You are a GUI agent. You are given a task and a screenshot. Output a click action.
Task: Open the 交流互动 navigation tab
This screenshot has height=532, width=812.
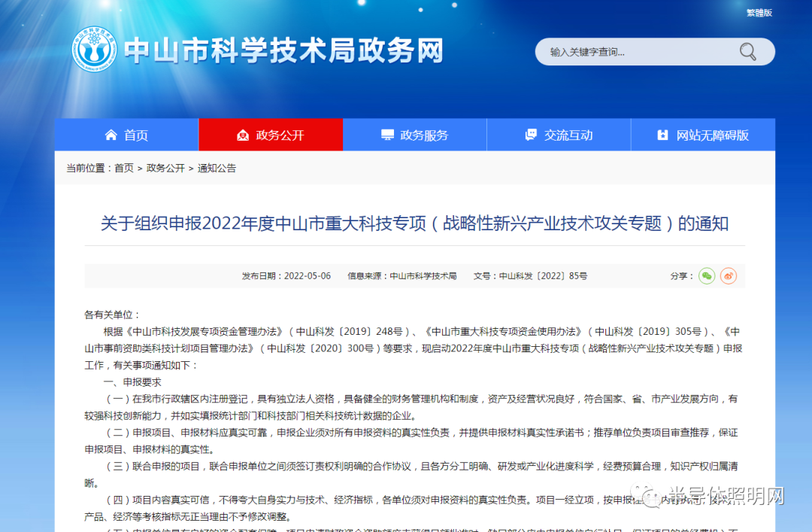[x=559, y=135]
